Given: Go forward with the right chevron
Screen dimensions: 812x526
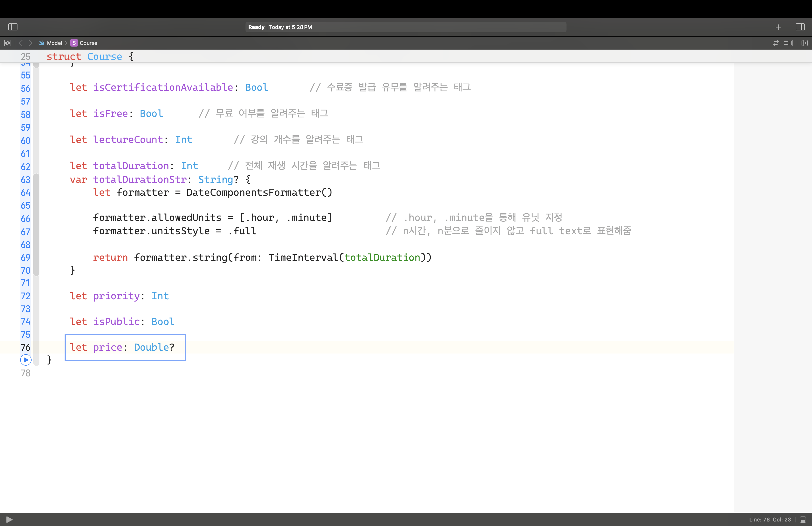Looking at the screenshot, I should (x=30, y=43).
